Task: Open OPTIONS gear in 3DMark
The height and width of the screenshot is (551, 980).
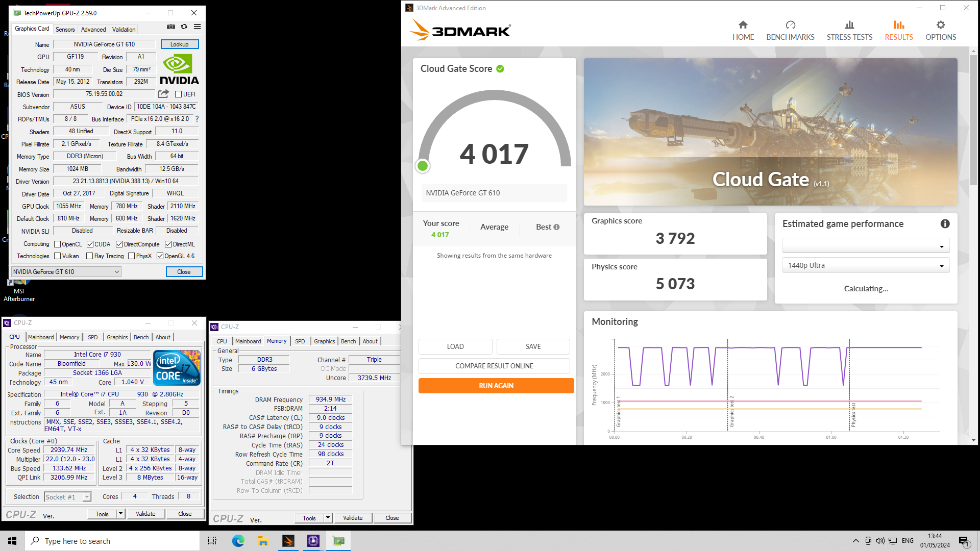Action: coord(941,31)
